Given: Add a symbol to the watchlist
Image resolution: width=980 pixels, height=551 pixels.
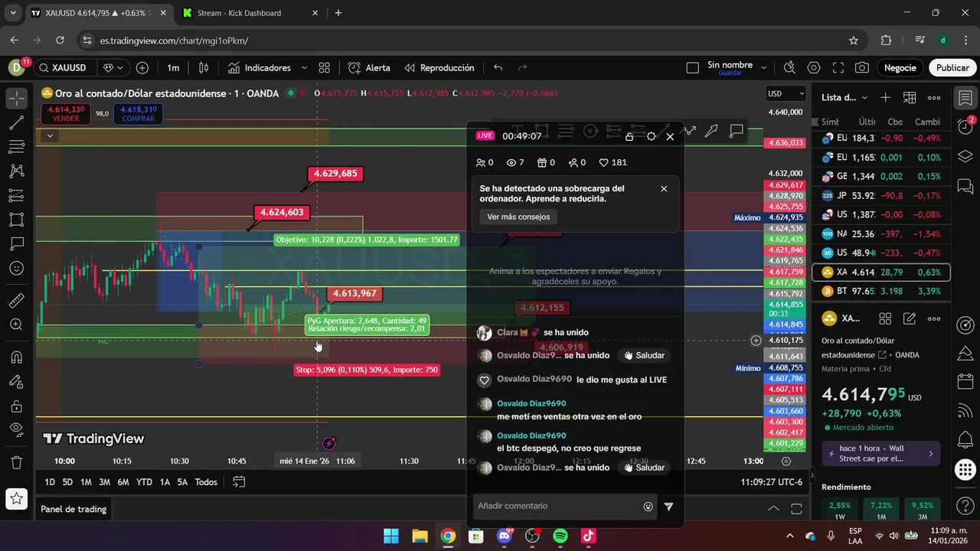Looking at the screenshot, I should tap(885, 97).
